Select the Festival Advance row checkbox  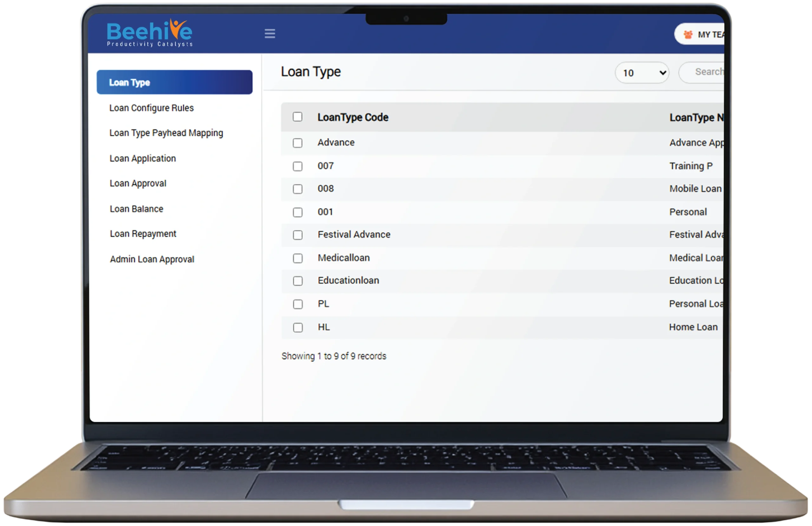pos(298,235)
